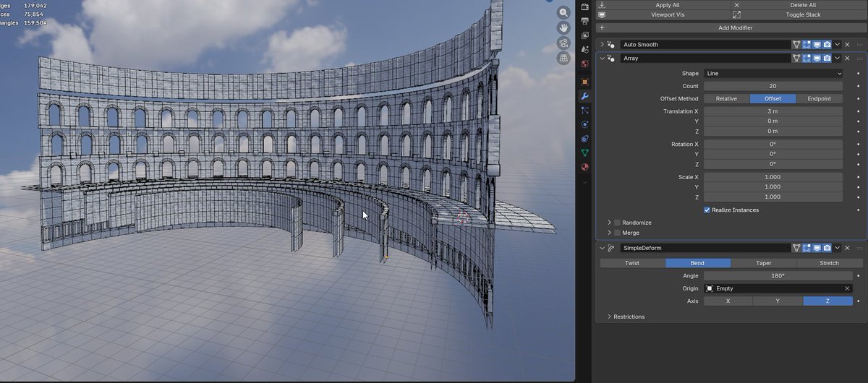Screen dimensions: 868x383
Task: Click Delete All modifiers button
Action: tap(799, 5)
